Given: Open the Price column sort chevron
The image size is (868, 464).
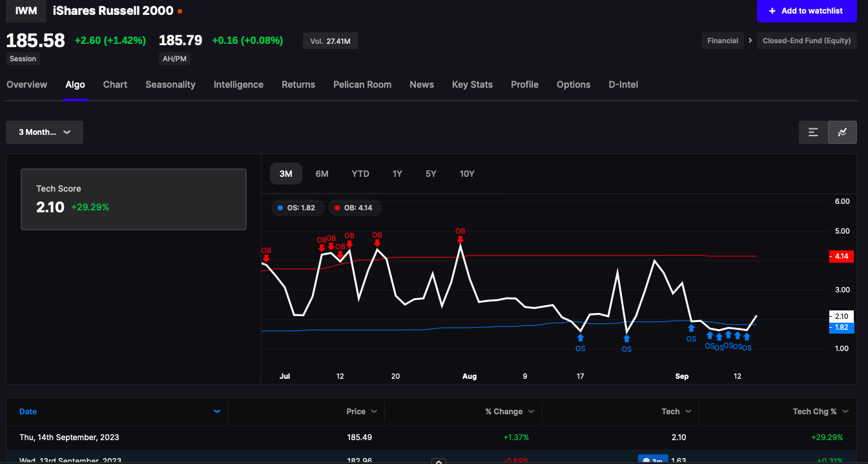Looking at the screenshot, I should coord(374,412).
